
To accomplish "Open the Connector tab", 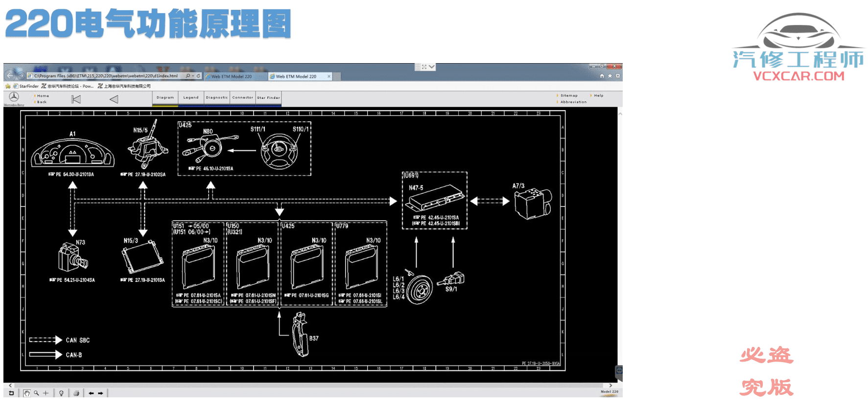I will (242, 97).
